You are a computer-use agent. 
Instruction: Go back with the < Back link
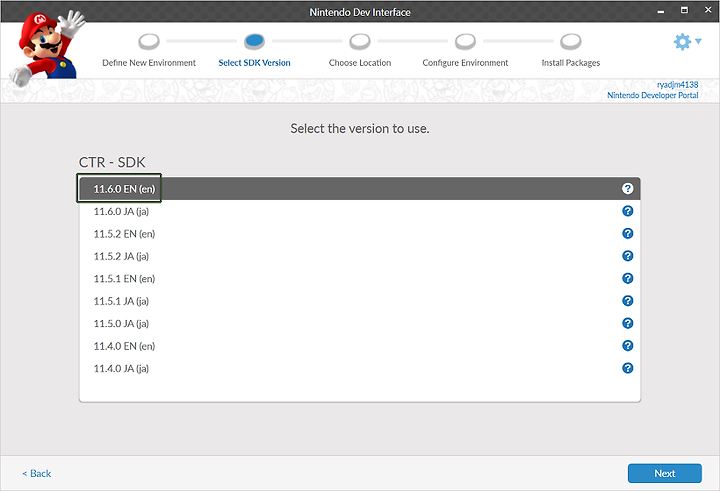37,474
